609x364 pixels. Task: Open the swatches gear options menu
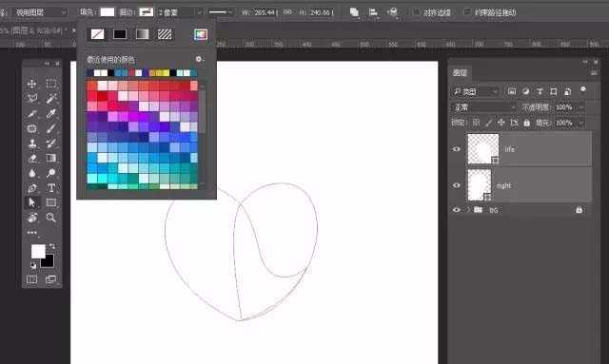[x=199, y=59]
